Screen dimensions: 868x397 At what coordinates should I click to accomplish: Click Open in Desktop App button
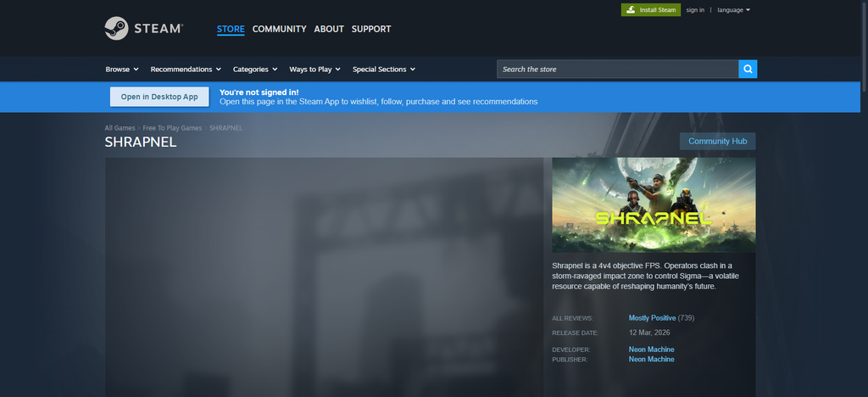[x=159, y=97]
